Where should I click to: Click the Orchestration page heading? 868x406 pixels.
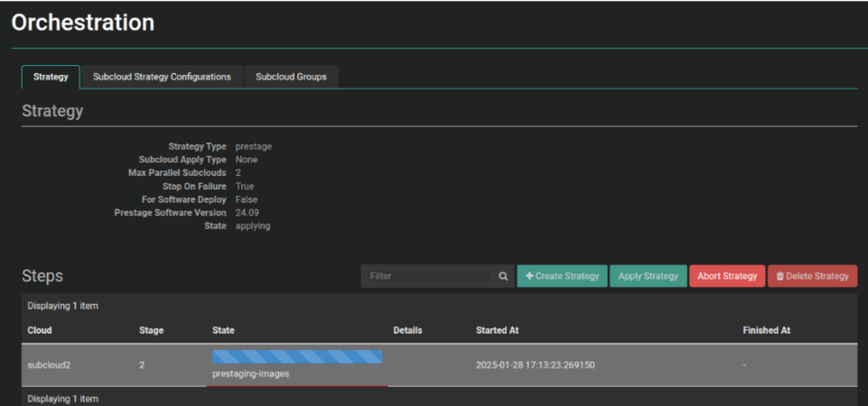[83, 23]
